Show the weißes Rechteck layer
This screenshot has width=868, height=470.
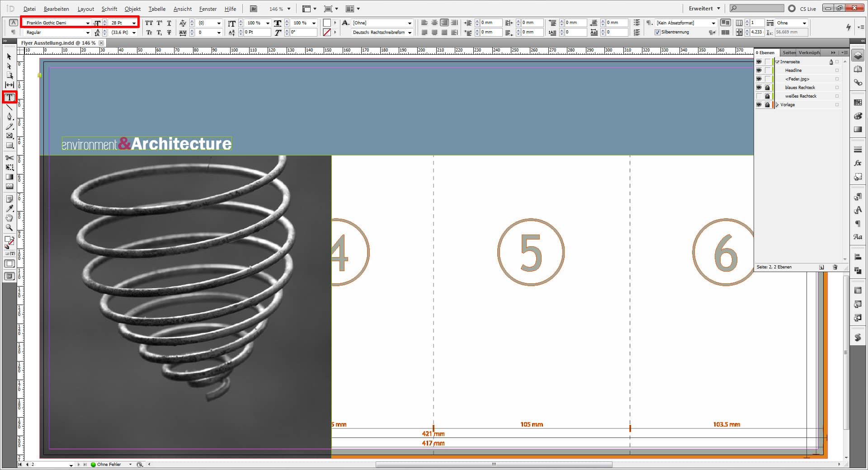click(759, 96)
